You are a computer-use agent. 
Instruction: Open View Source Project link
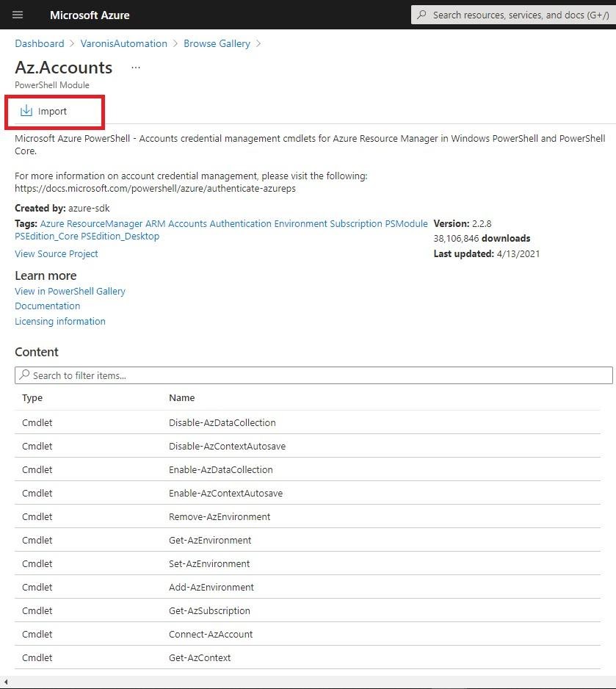tap(57, 253)
